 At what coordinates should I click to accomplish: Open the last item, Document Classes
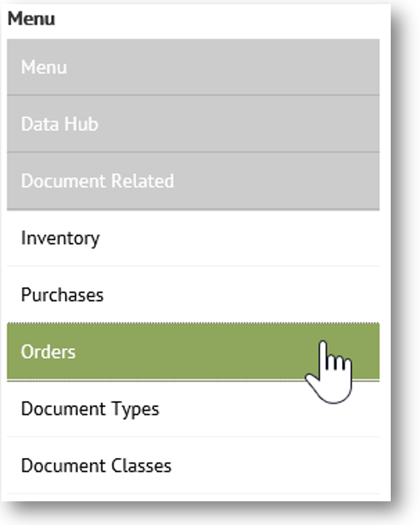click(96, 465)
